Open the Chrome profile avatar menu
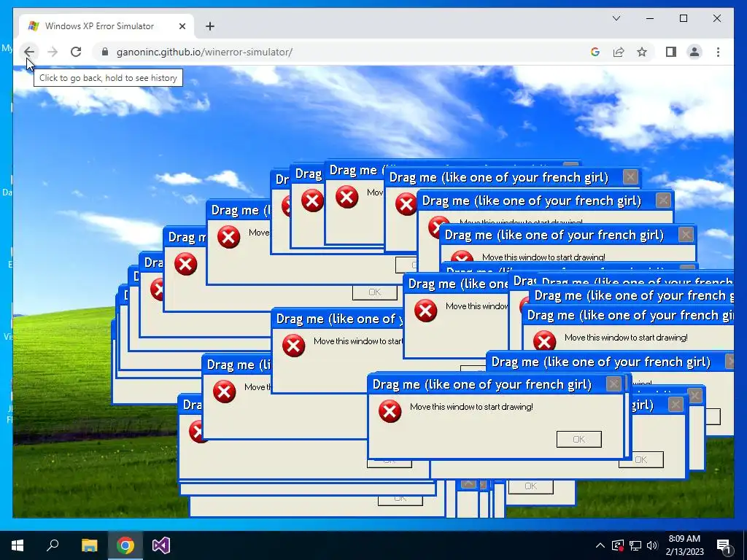This screenshot has width=747, height=560. 694,52
